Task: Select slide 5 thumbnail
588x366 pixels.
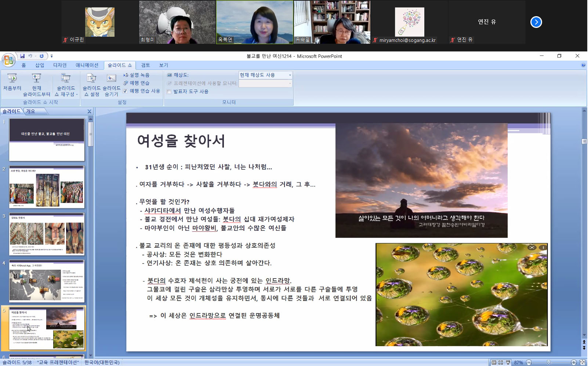Action: (x=47, y=328)
